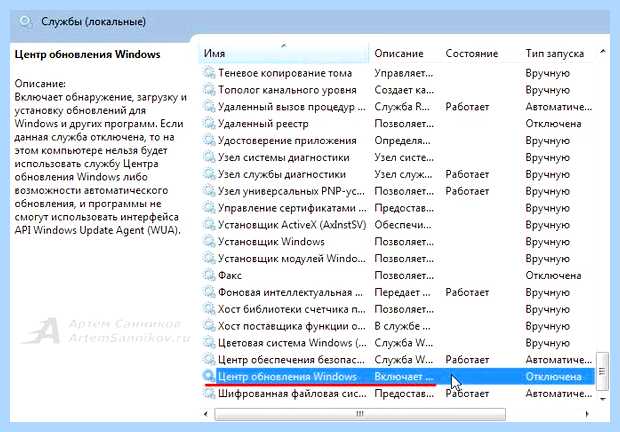Select the Цветовая система Windows service
620x432 pixels.
[x=292, y=343]
